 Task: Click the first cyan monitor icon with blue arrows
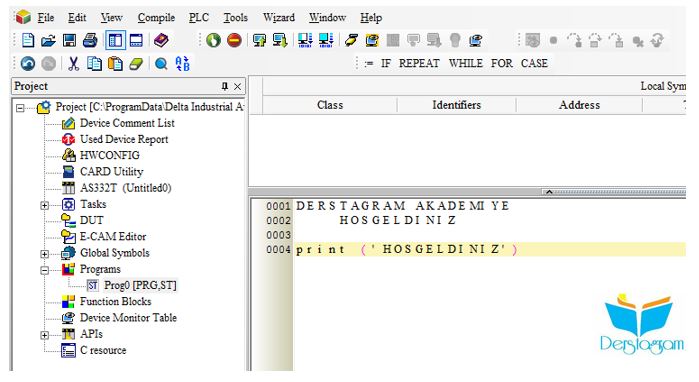[305, 41]
